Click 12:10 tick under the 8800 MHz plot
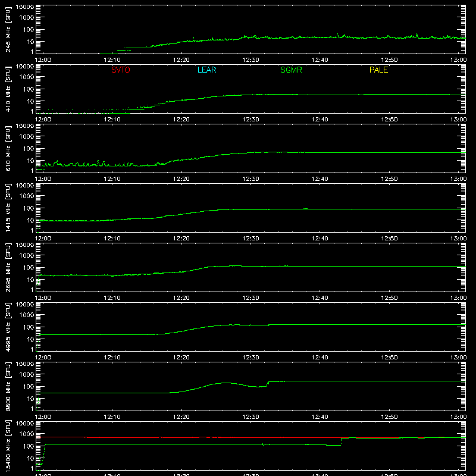The height and width of the screenshot is (476, 476). (112, 417)
